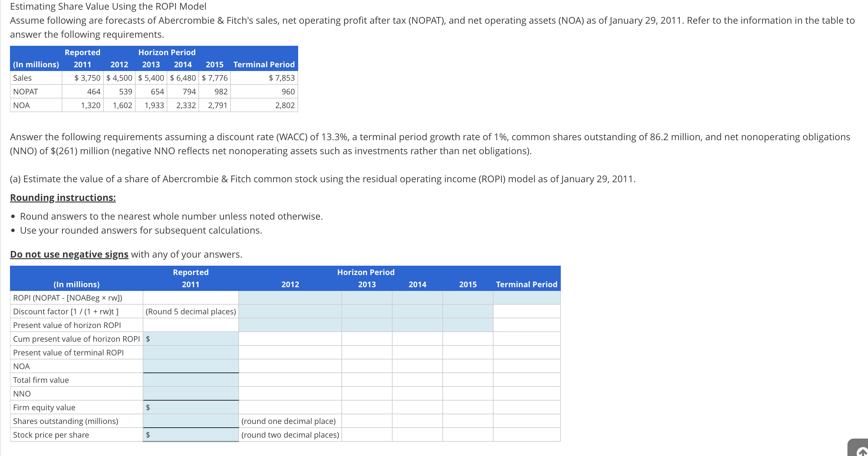Click the ROPI input cell for 2014
The image size is (868, 456).
[417, 298]
